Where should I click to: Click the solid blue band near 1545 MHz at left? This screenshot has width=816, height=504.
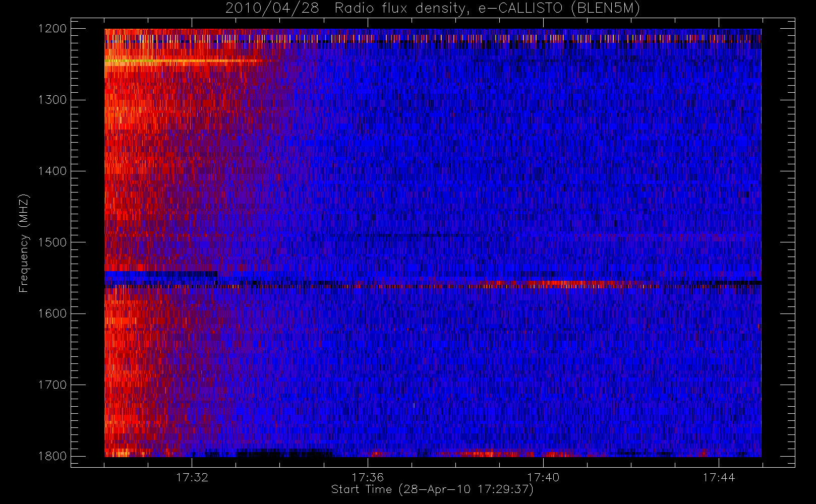(161, 275)
